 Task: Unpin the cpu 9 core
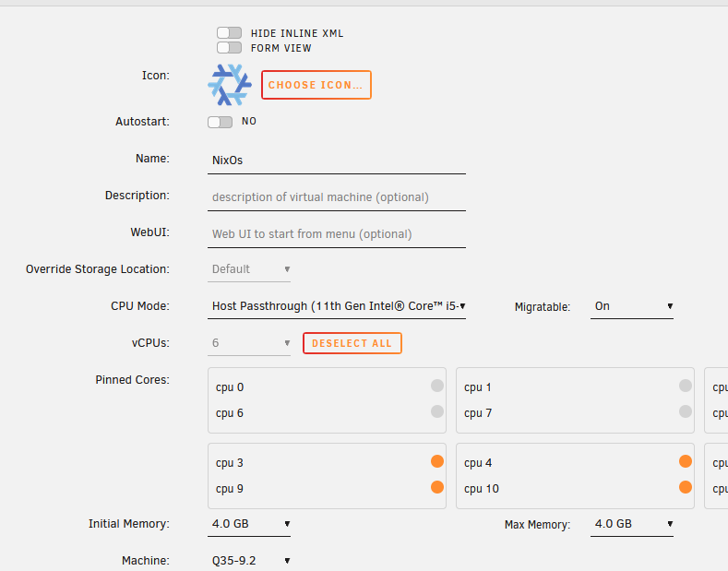click(x=437, y=487)
